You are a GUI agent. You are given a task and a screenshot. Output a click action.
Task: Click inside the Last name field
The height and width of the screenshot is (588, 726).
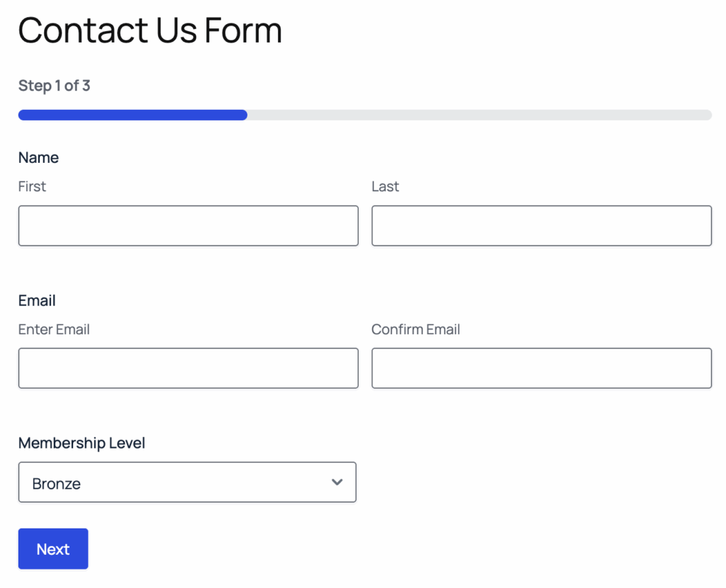pos(541,225)
